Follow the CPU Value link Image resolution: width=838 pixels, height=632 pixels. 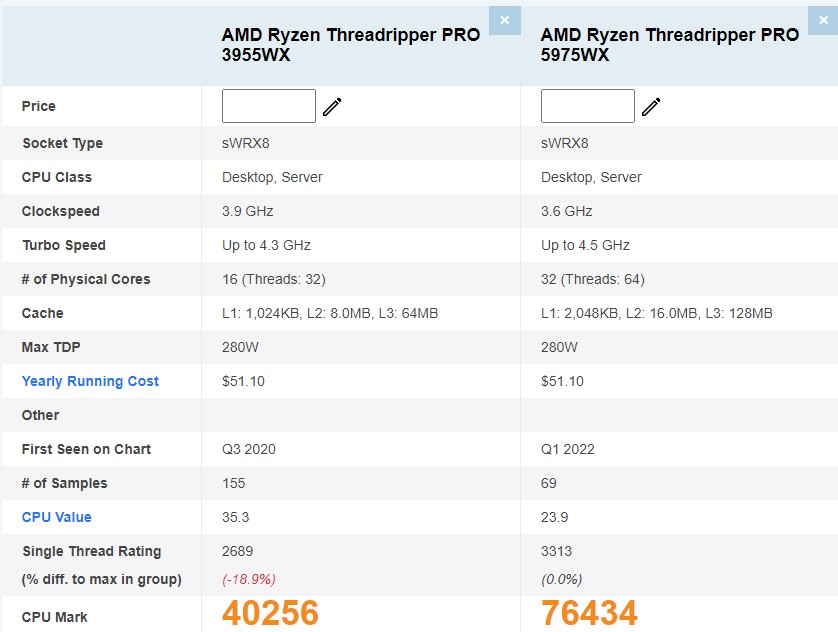coord(56,517)
